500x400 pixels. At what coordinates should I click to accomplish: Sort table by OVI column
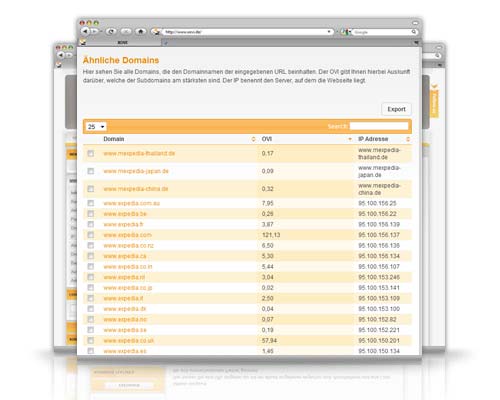[x=267, y=139]
